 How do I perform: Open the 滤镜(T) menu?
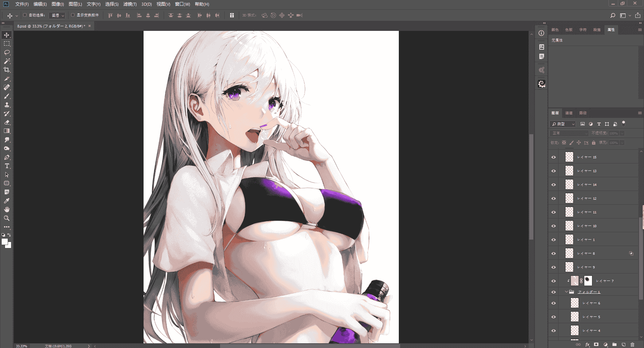pyautogui.click(x=130, y=4)
